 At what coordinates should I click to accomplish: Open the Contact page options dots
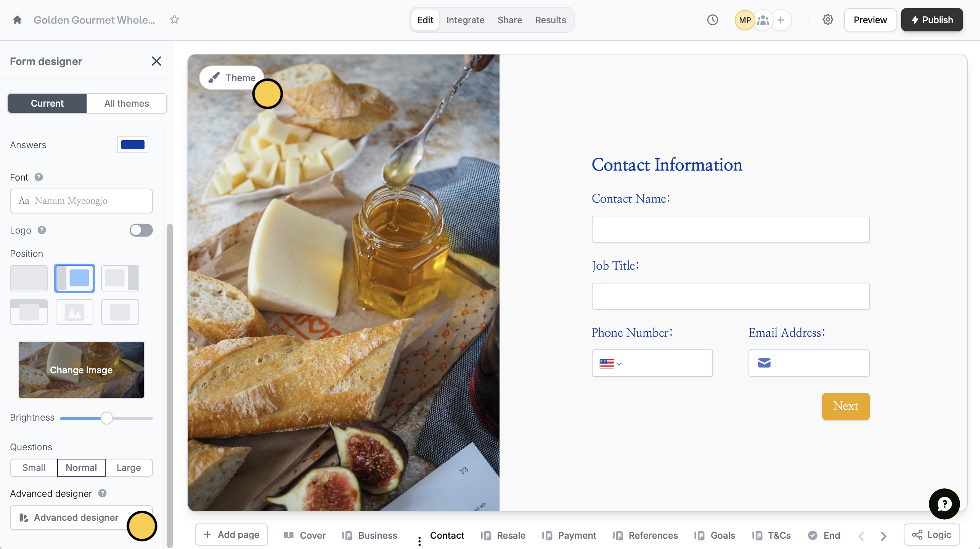tap(419, 541)
